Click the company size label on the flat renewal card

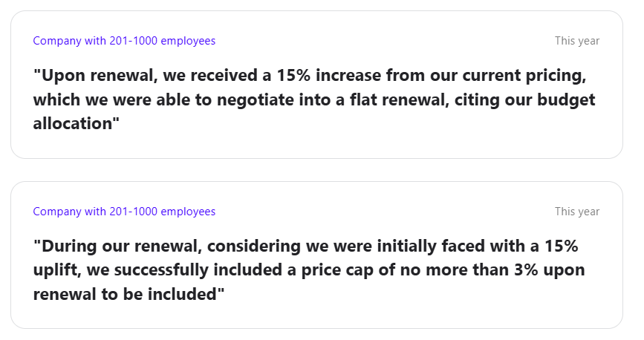124,41
